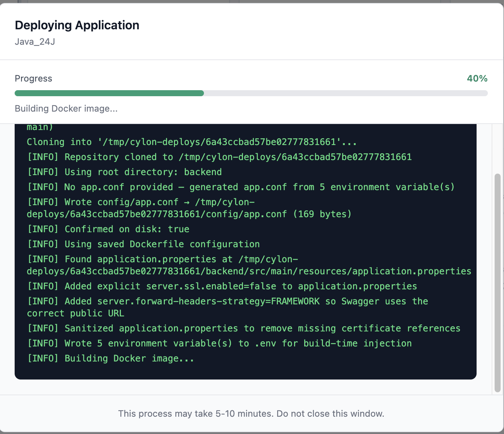Click the "Repository cloned to" log line
The width and height of the screenshot is (504, 434).
tap(219, 157)
